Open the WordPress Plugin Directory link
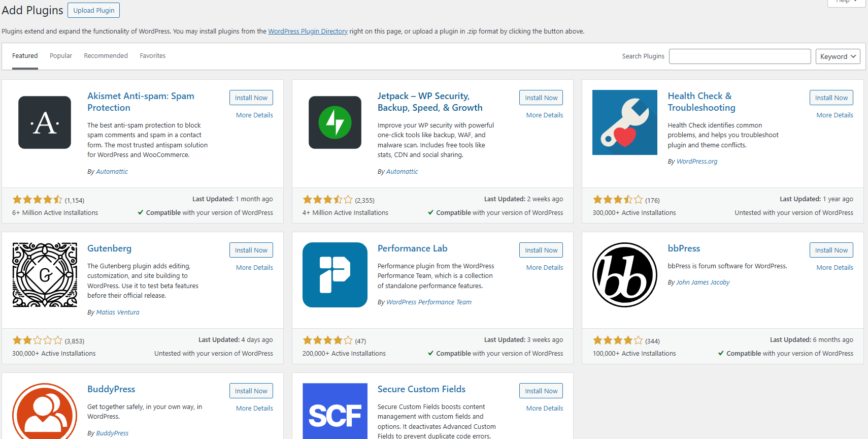The image size is (868, 439). [x=308, y=32]
